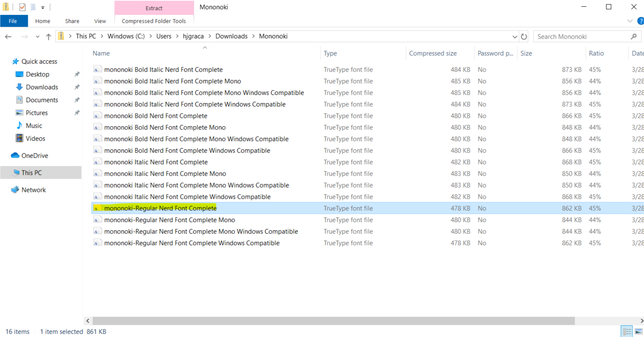Select OneDrive in the navigation pane
This screenshot has height=337, width=644.
click(35, 155)
